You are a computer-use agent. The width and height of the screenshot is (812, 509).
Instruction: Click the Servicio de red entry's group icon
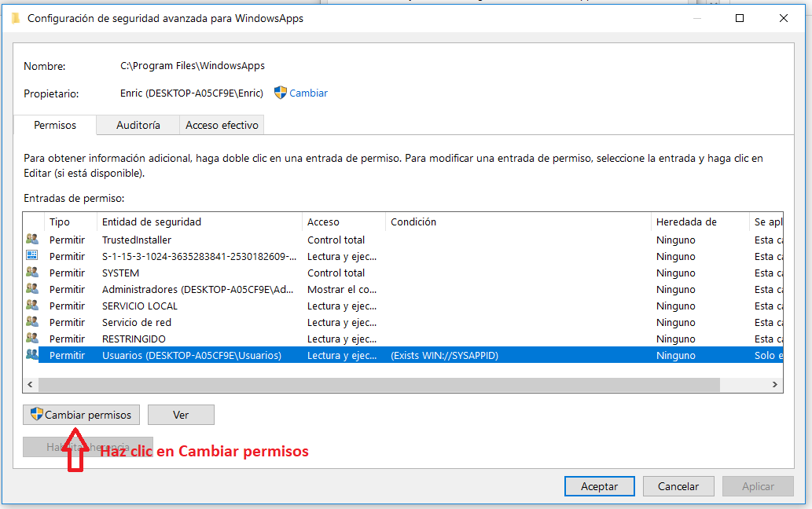[32, 322]
